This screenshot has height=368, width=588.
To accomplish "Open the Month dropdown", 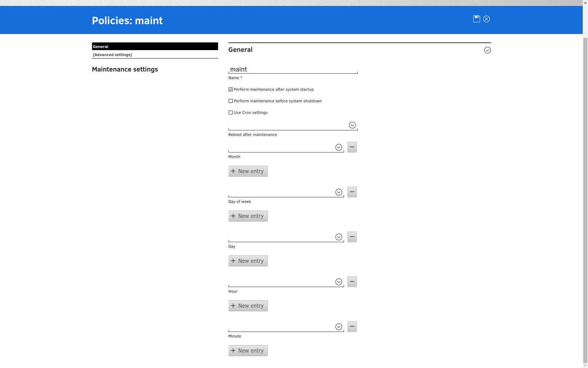I will tap(338, 148).
